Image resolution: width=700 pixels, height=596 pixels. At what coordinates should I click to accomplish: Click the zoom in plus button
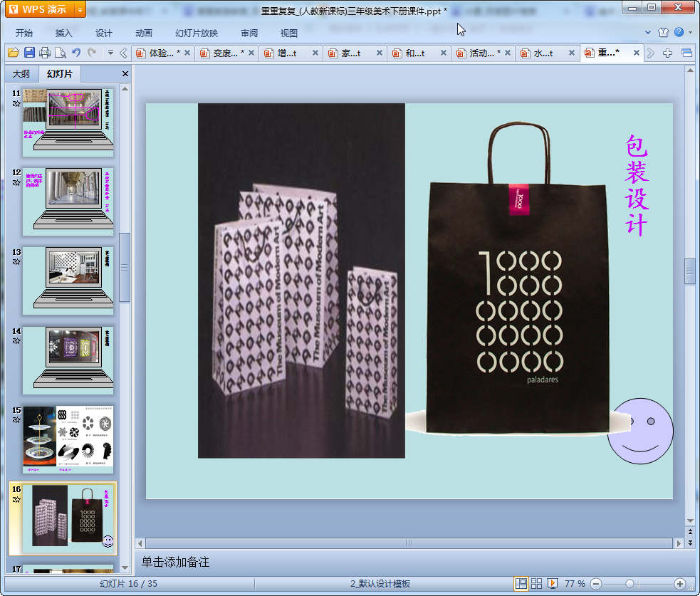680,584
